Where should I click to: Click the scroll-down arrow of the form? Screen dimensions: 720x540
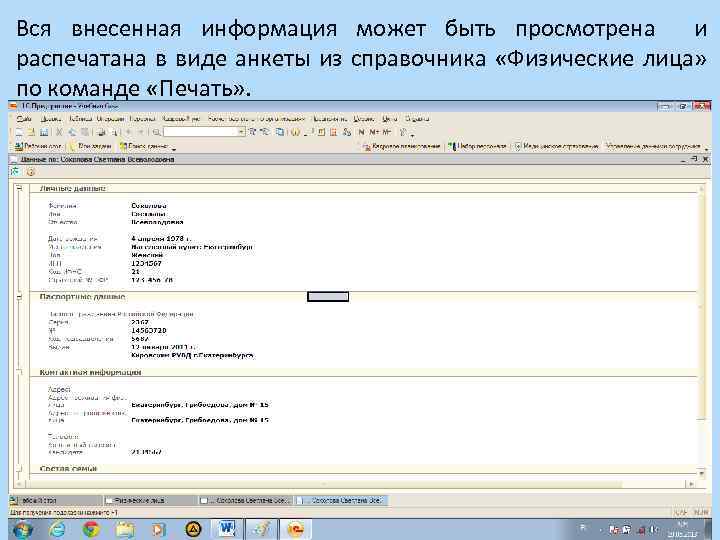click(701, 472)
